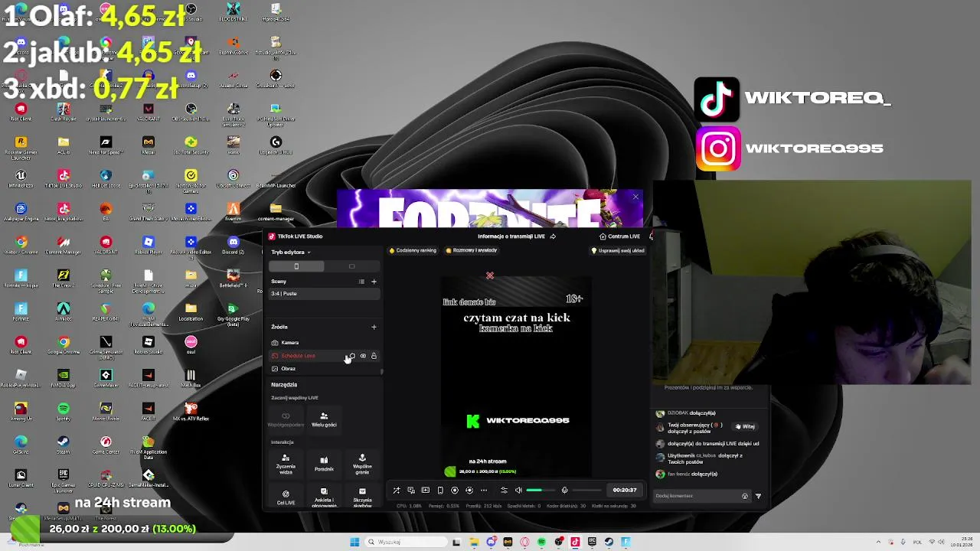Click the red X marker on stream preview
Screen dimensions: 980x551
pyautogui.click(x=490, y=275)
